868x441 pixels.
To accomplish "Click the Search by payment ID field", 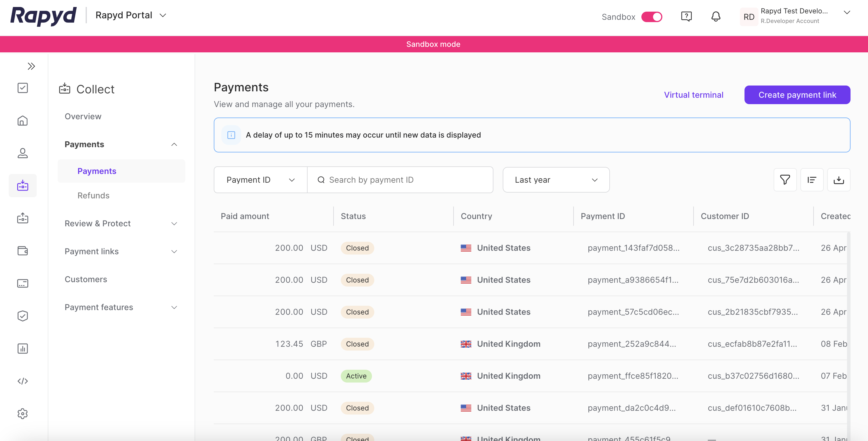I will point(401,180).
